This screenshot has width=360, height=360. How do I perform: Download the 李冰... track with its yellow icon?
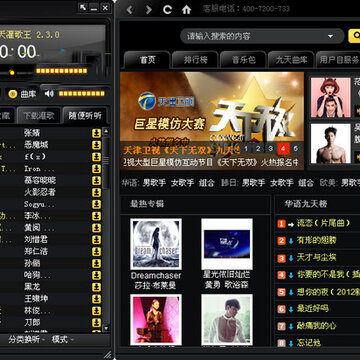[96, 216]
